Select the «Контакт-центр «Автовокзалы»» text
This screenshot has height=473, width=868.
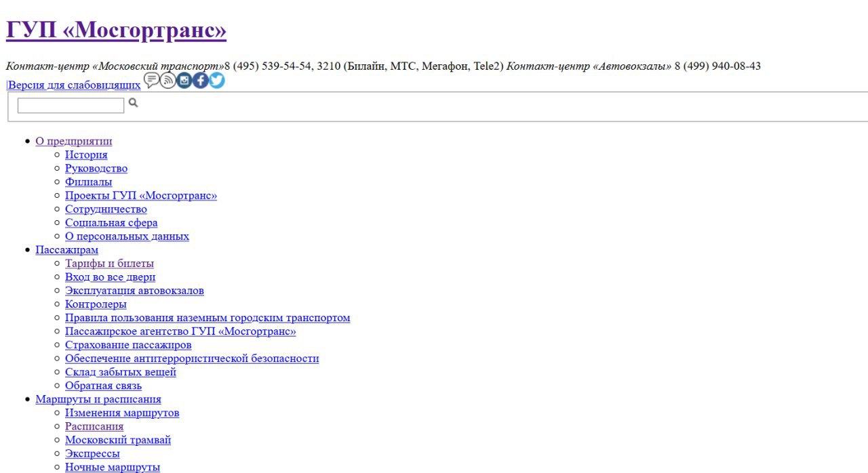pyautogui.click(x=589, y=66)
